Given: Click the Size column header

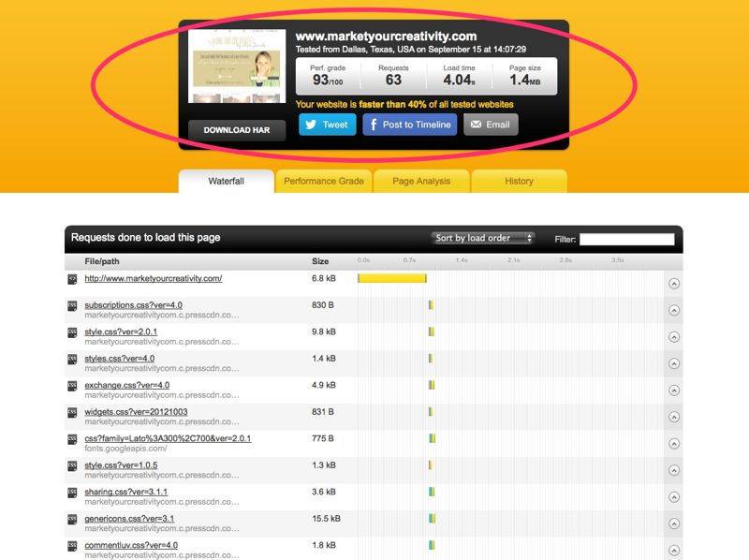Looking at the screenshot, I should [x=320, y=261].
